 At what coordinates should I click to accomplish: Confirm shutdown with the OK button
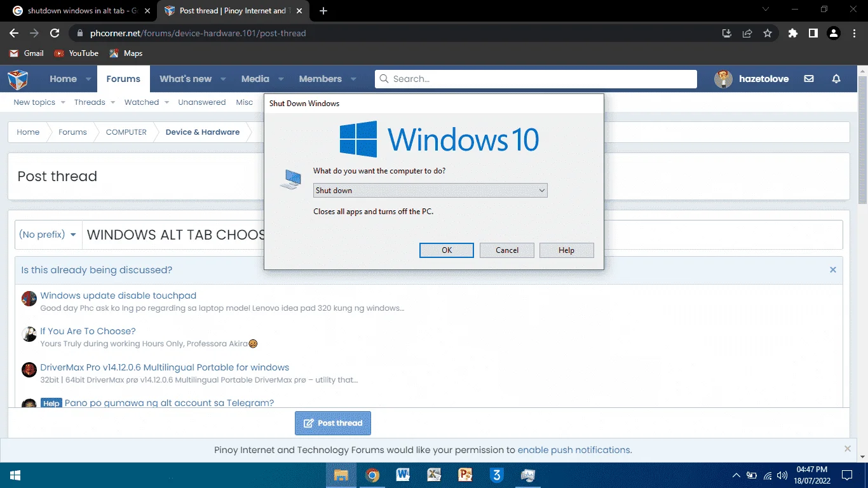(447, 250)
